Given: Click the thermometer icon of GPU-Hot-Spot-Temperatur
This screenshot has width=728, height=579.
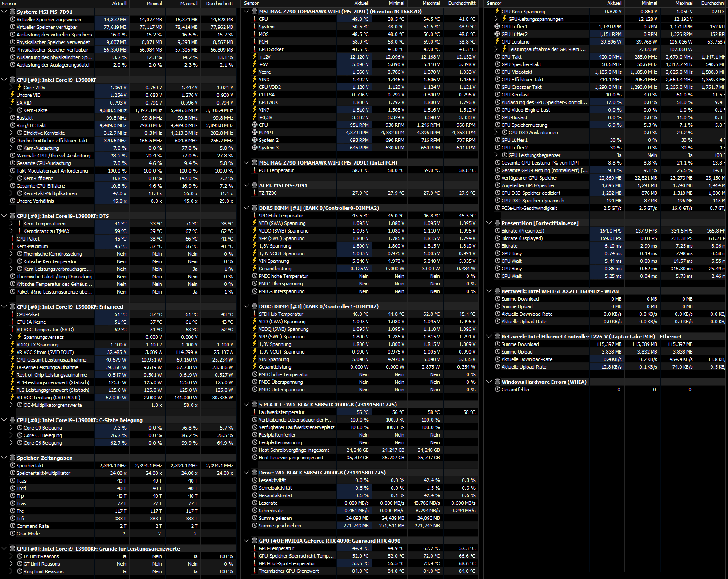Looking at the screenshot, I should (x=255, y=563).
